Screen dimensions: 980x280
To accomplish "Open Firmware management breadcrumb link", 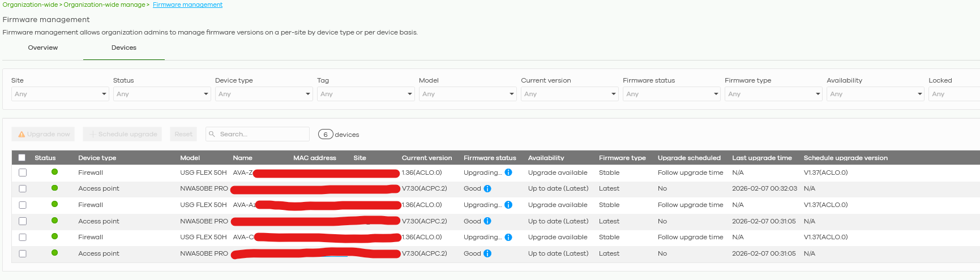I will click(x=187, y=5).
